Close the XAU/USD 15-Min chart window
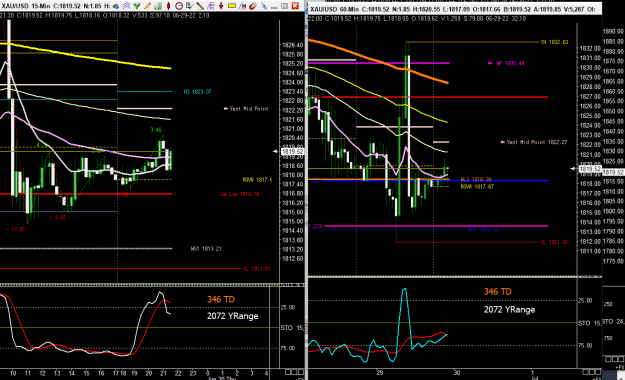Image resolution: width=625 pixels, height=380 pixels. 295,6
